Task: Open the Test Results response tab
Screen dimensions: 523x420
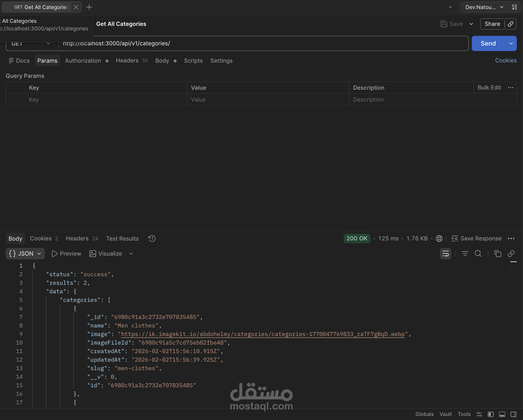Action: (122, 238)
